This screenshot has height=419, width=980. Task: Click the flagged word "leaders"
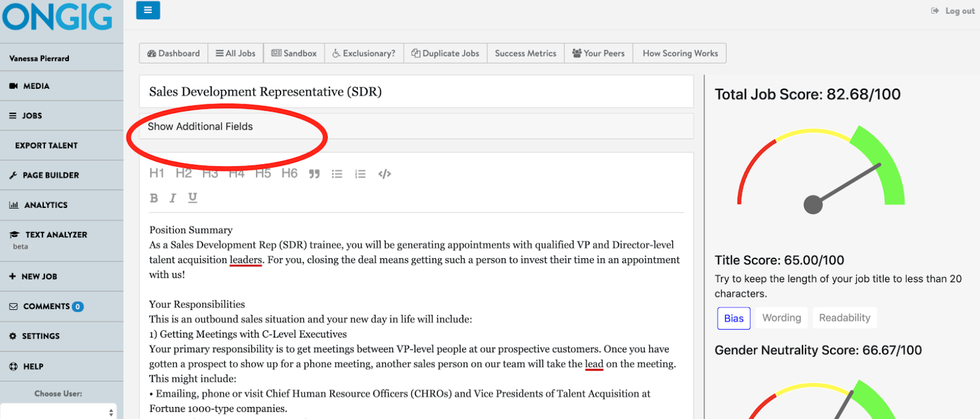point(246,260)
